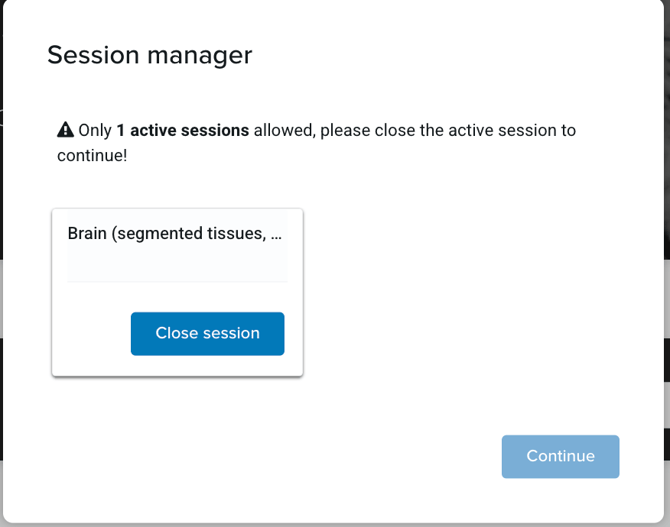Click the truncated ellipsis in session title
Screen dimensions: 670x527
[277, 234]
